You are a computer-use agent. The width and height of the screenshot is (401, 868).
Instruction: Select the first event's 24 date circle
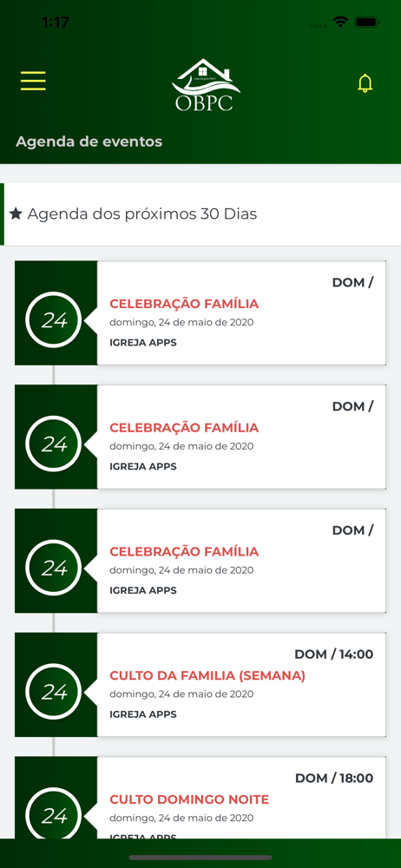point(54,321)
